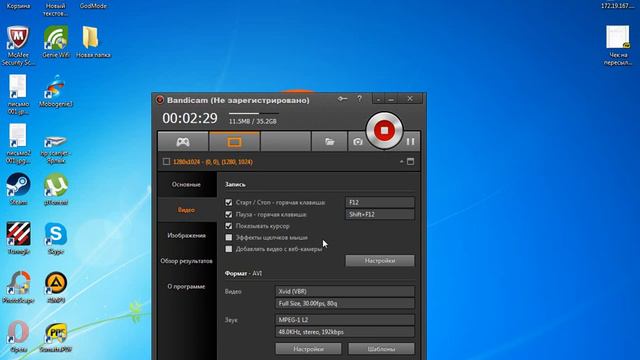Open the письмо2 001 file on desktop
The image size is (640, 360).
click(x=18, y=144)
